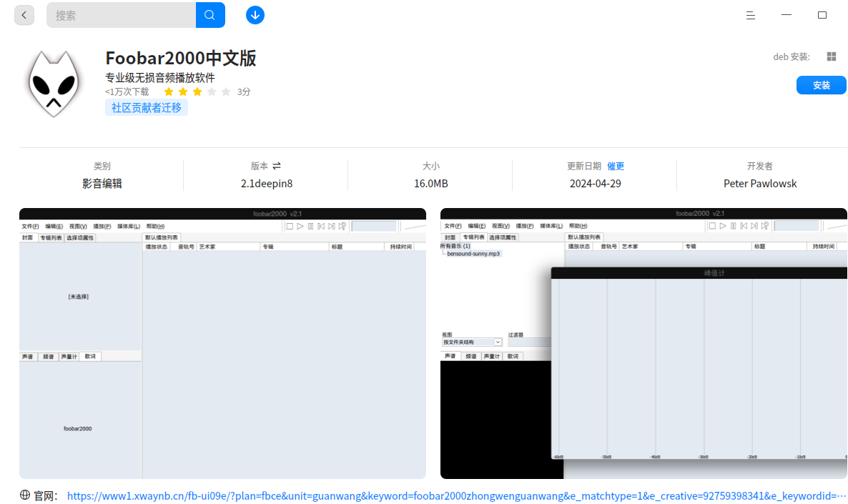Screen dimensions: 848x504
Task: Open the second screenshot with 峰值计 window
Action: [x=644, y=343]
